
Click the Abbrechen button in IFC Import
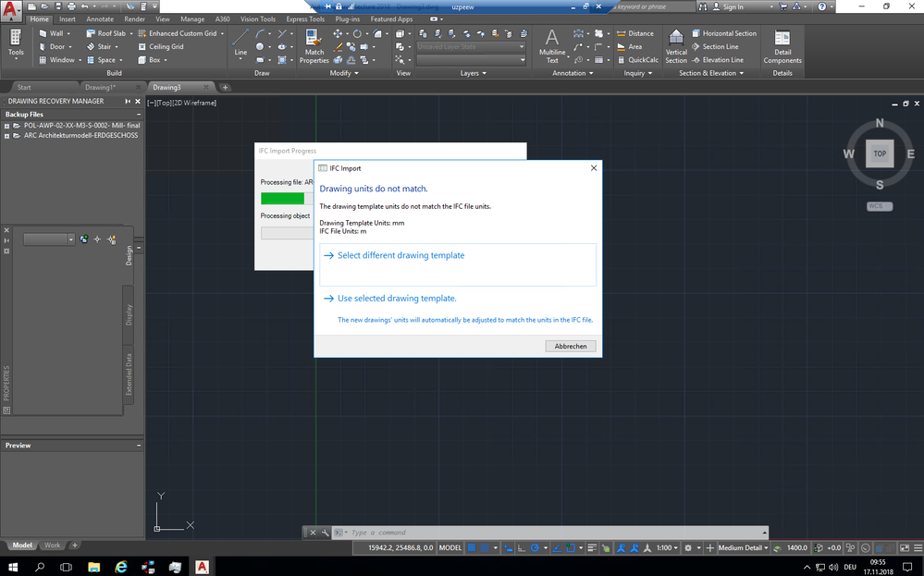(x=571, y=345)
